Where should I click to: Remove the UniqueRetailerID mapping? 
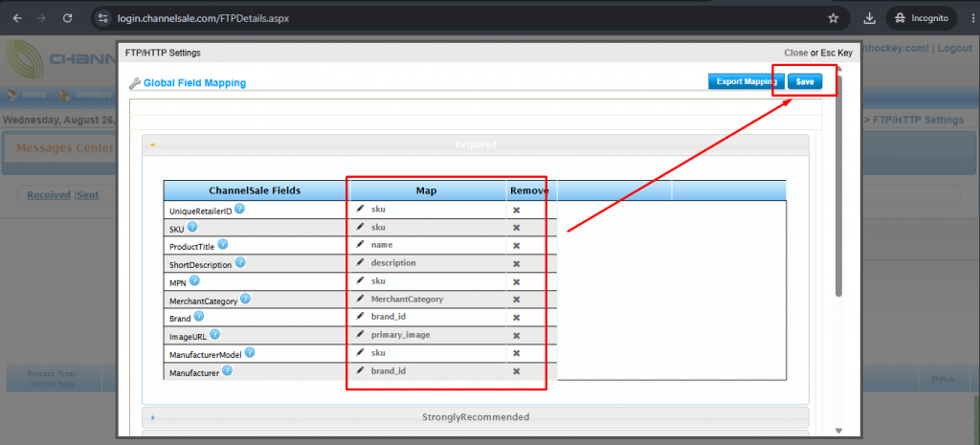pos(516,210)
